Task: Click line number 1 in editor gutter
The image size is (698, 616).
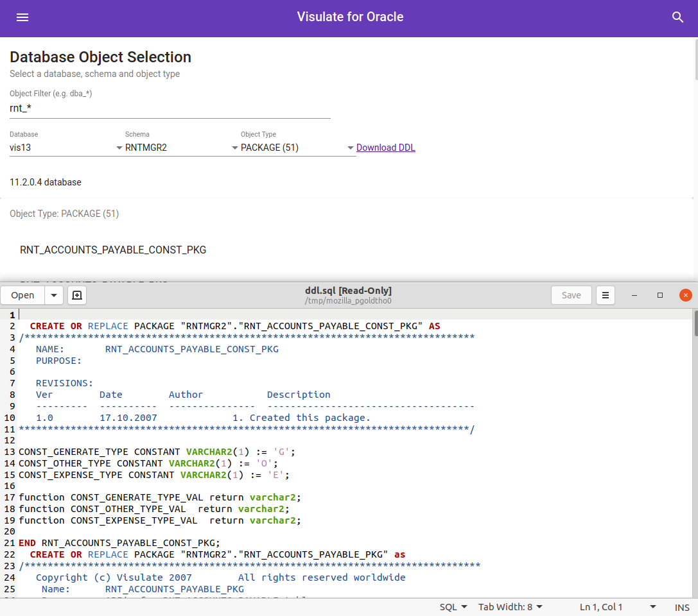Action: tap(12, 315)
